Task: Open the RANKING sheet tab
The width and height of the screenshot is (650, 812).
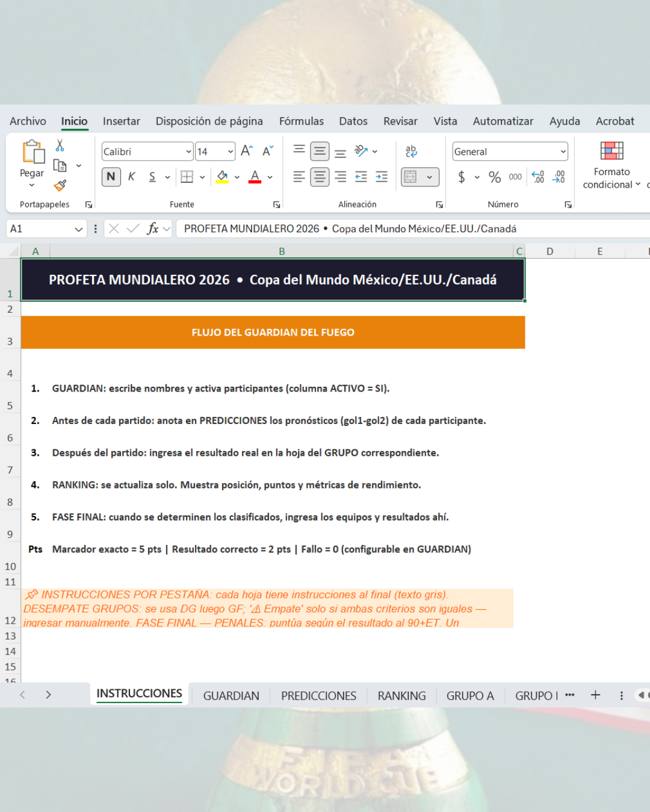Action: pos(402,695)
